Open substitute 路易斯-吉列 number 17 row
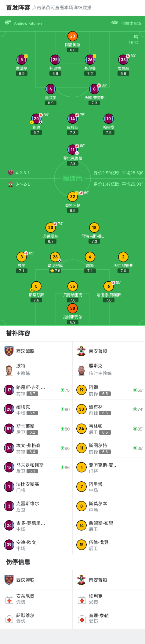The width and height of the screenshot is (145, 644). coord(36,390)
